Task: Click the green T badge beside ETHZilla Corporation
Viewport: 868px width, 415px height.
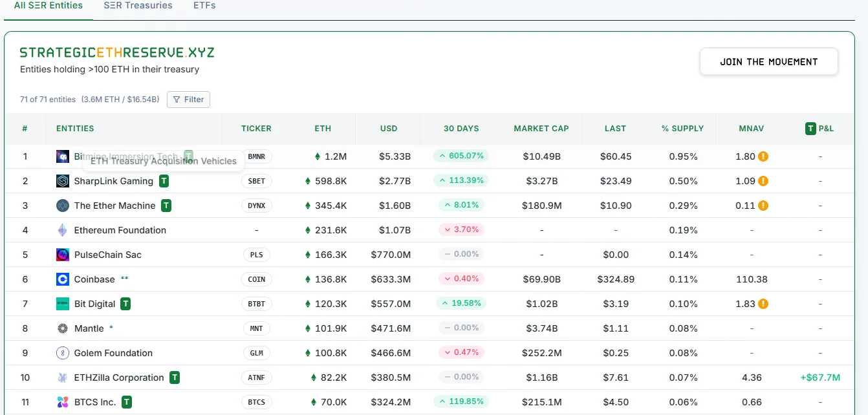Action: 175,378
